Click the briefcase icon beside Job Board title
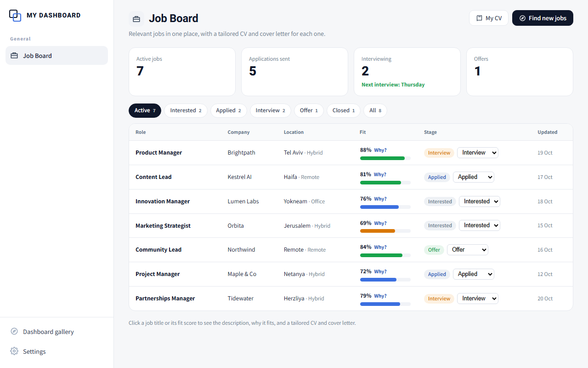Viewport: 588px width, 368px height. [136, 19]
